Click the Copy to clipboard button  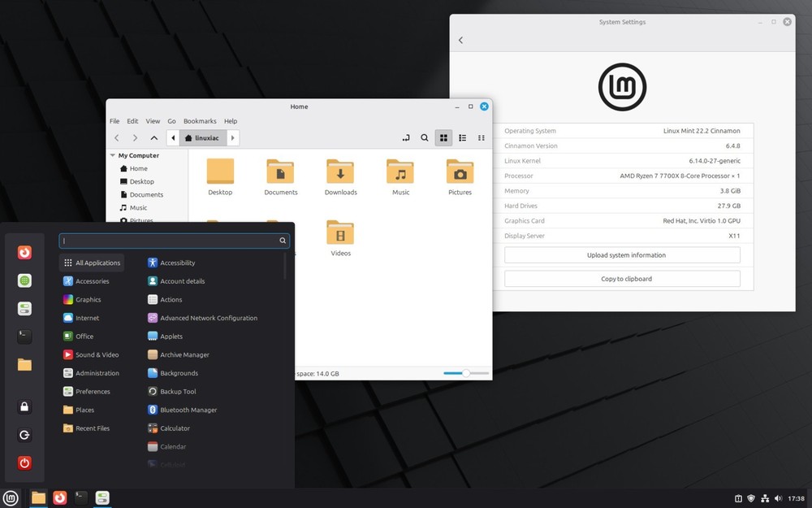(622, 278)
